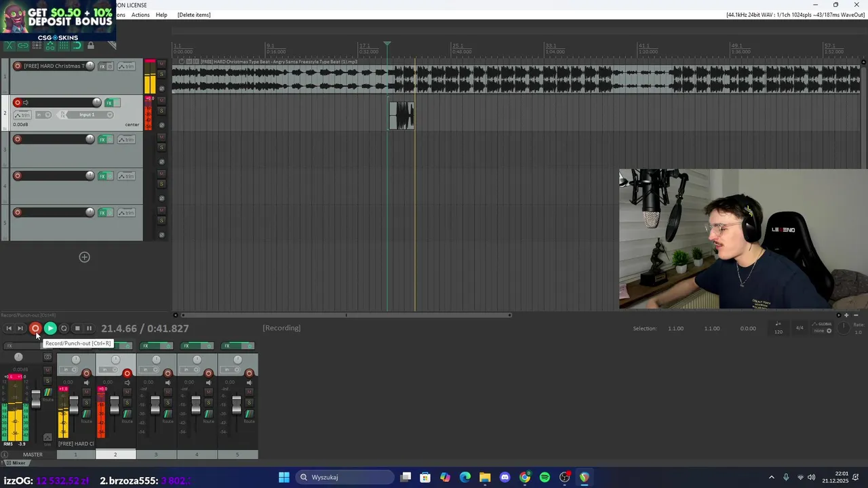Select mixer channel strip number 3
868x488 pixels.
[156, 455]
